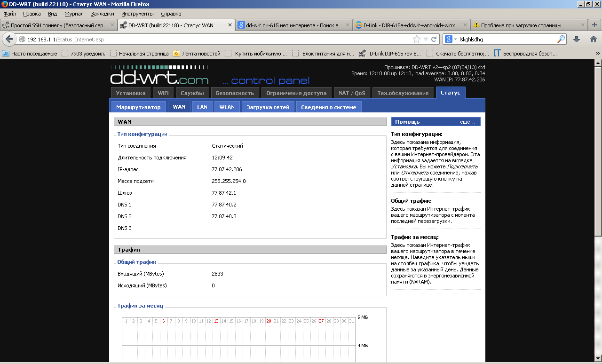
Task: Open the LAN status sub-tab
Action: click(x=202, y=107)
